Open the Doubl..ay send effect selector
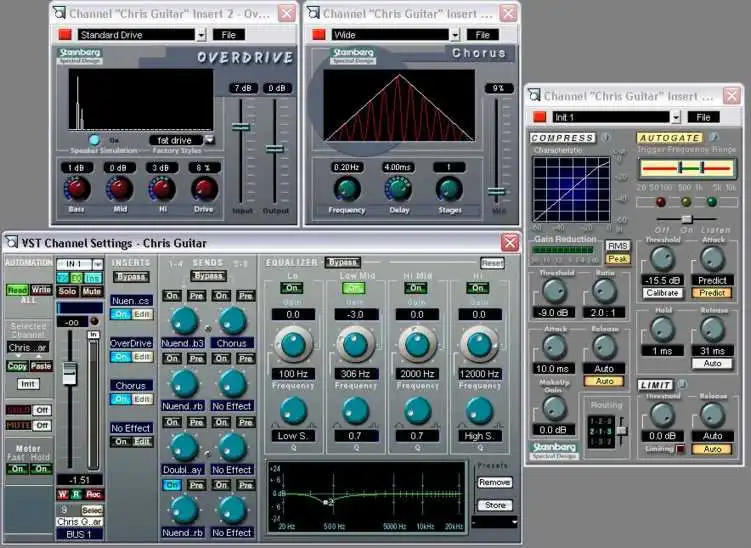Viewport: 751px width, 548px height. click(x=182, y=470)
